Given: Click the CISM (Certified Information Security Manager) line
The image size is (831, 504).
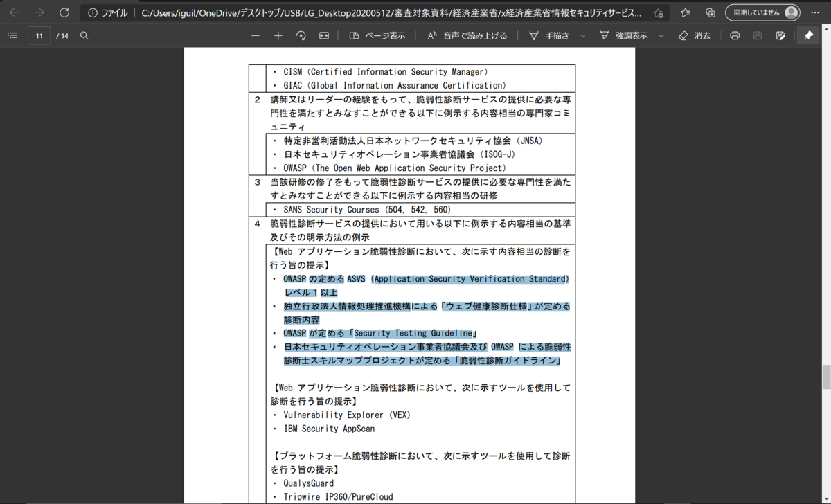Looking at the screenshot, I should [x=386, y=72].
